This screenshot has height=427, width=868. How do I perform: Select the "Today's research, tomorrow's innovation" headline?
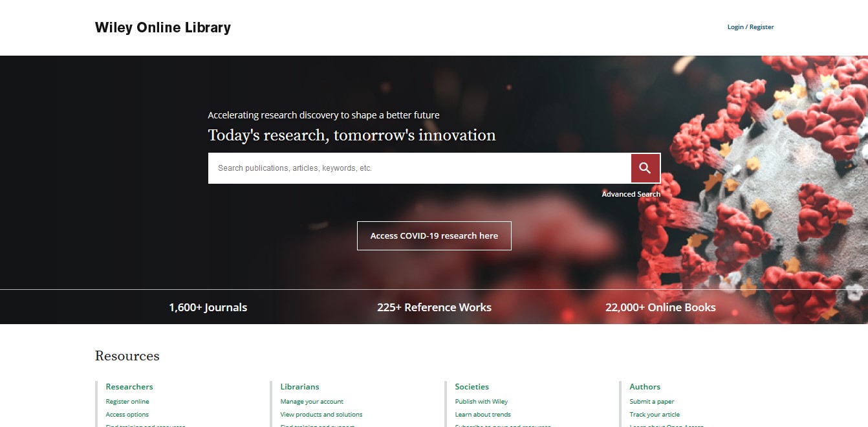pos(352,135)
